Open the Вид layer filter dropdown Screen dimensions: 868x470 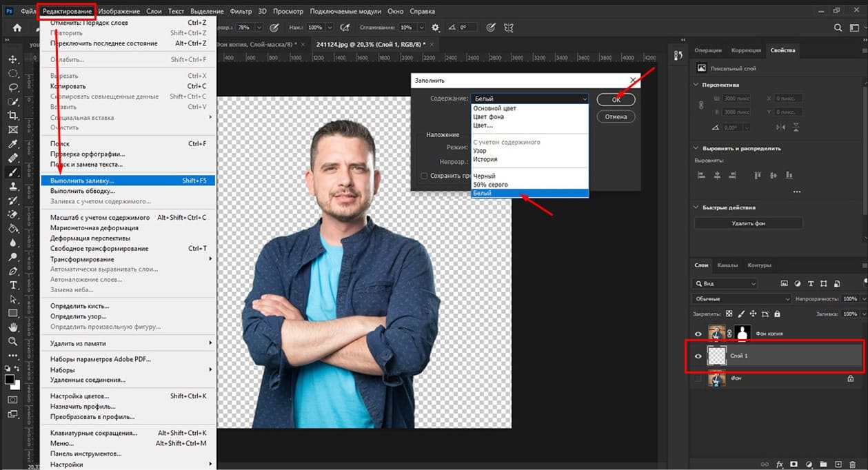click(724, 283)
